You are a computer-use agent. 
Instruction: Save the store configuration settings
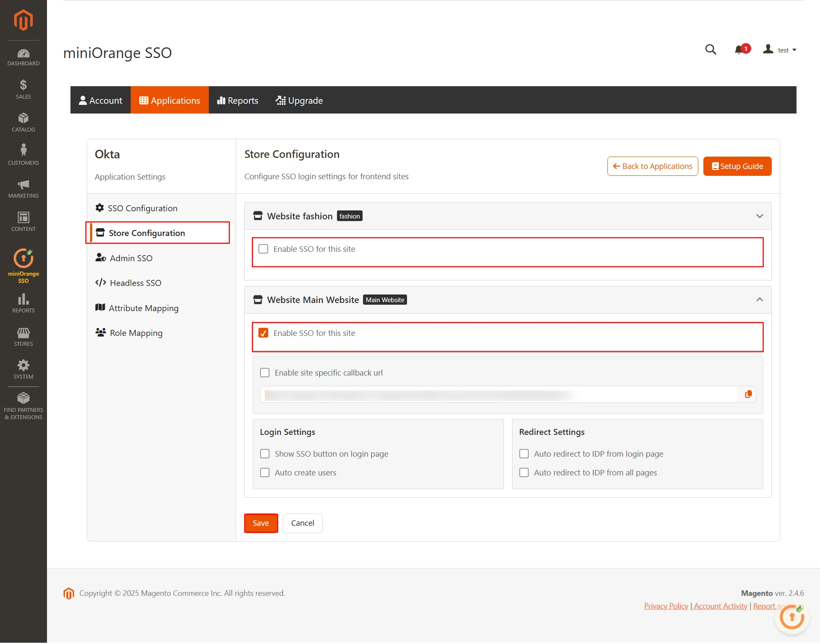point(261,523)
